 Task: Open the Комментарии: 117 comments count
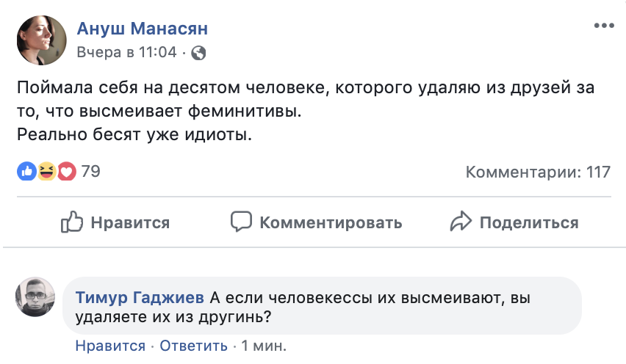click(538, 172)
